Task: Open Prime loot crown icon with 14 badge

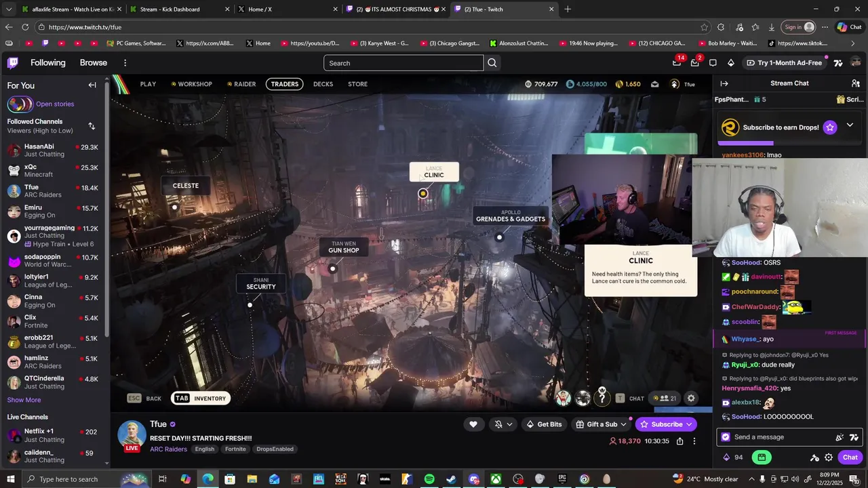Action: tap(677, 63)
